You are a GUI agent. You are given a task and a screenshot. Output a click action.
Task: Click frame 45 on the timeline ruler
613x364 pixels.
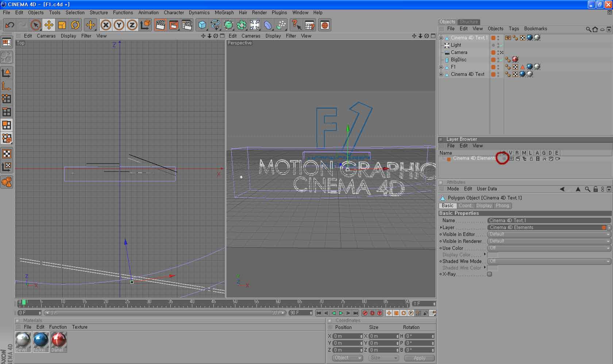tap(213, 302)
